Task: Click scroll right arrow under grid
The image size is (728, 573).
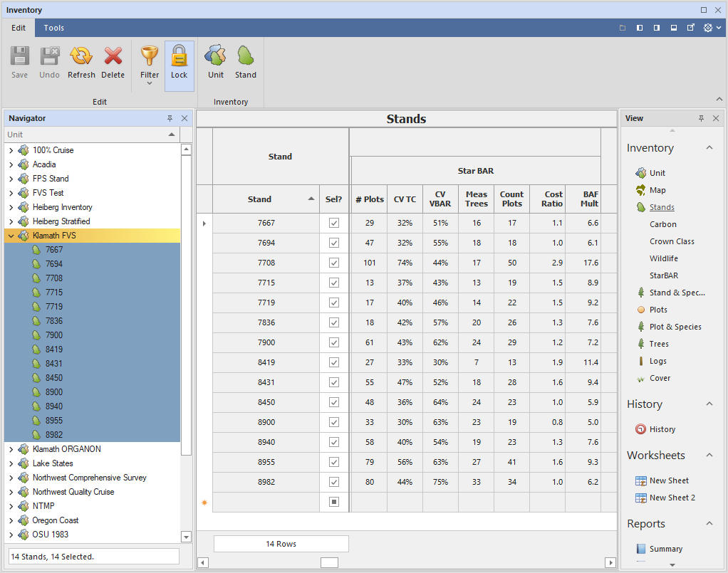Action: coord(610,563)
